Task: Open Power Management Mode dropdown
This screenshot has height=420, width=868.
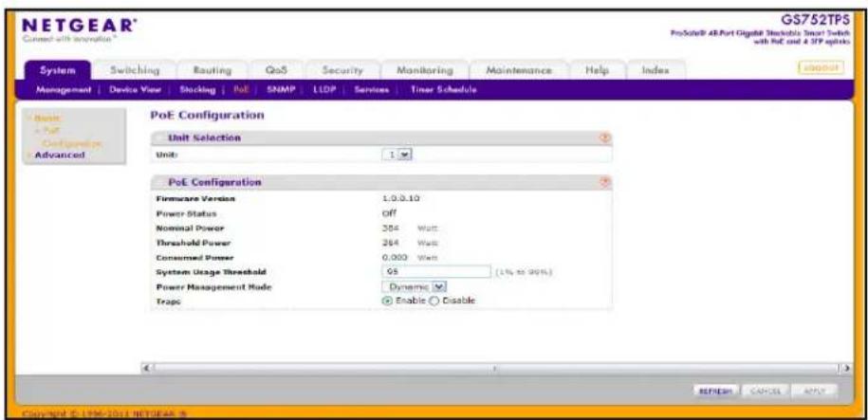Action: pos(414,286)
